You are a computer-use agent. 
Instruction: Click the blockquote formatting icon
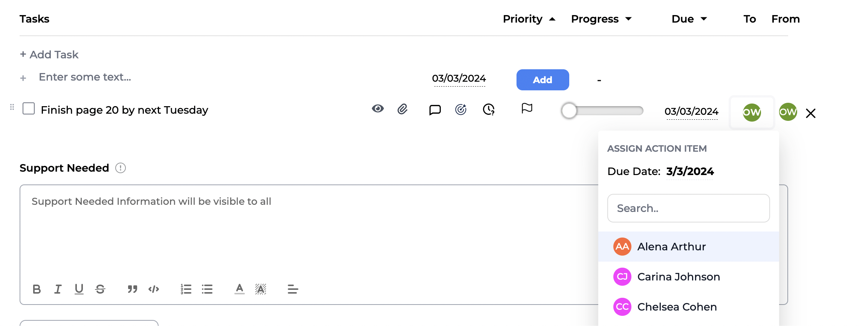pos(132,289)
